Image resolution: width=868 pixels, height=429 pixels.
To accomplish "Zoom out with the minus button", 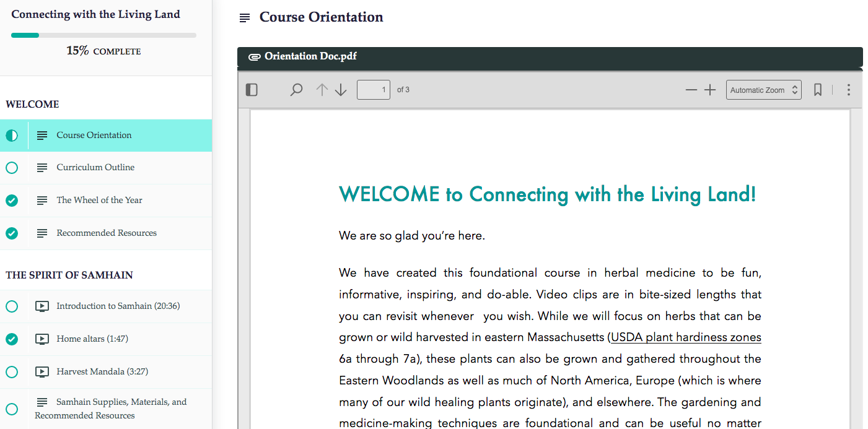I will click(691, 90).
